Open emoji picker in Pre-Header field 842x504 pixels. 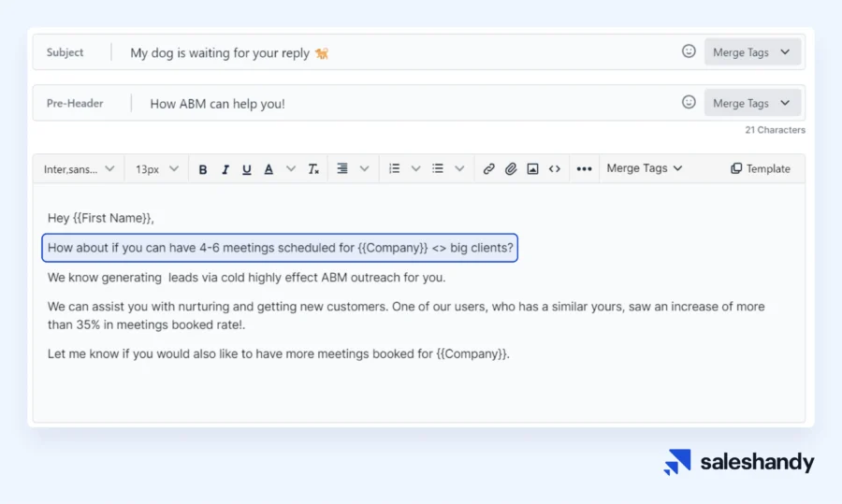click(689, 103)
